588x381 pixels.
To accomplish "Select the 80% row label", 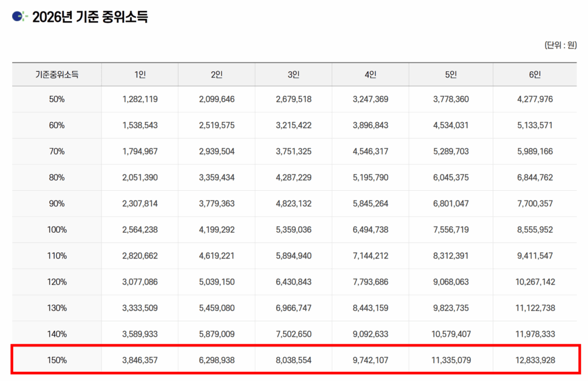I will coord(57,177).
